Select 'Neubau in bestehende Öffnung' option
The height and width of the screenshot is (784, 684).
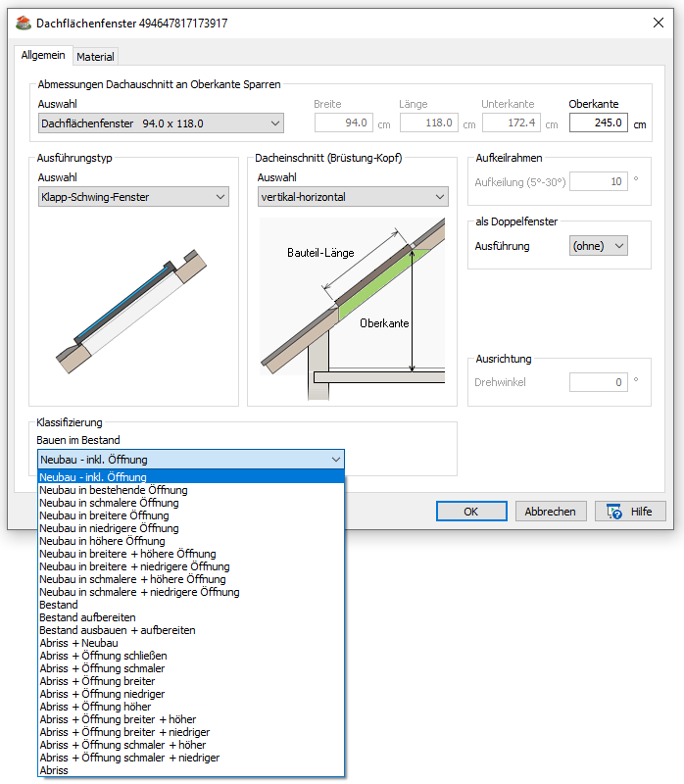coord(114,490)
